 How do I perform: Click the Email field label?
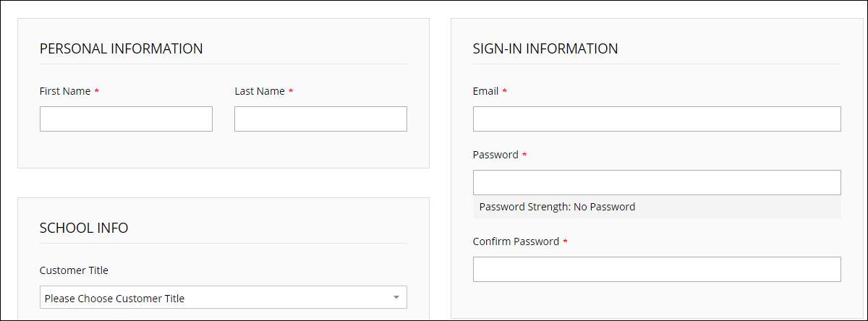point(485,91)
